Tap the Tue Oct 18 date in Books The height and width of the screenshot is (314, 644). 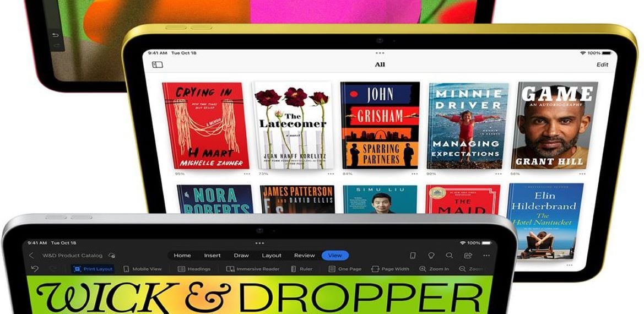pos(184,53)
